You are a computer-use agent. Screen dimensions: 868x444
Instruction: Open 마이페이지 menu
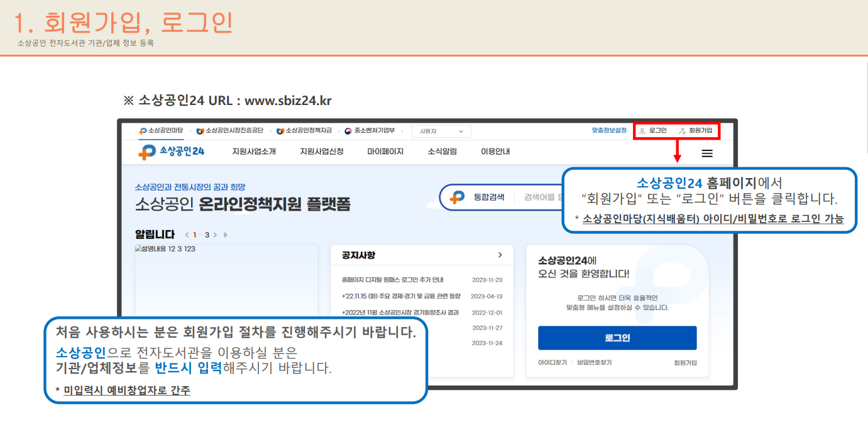pyautogui.click(x=385, y=152)
